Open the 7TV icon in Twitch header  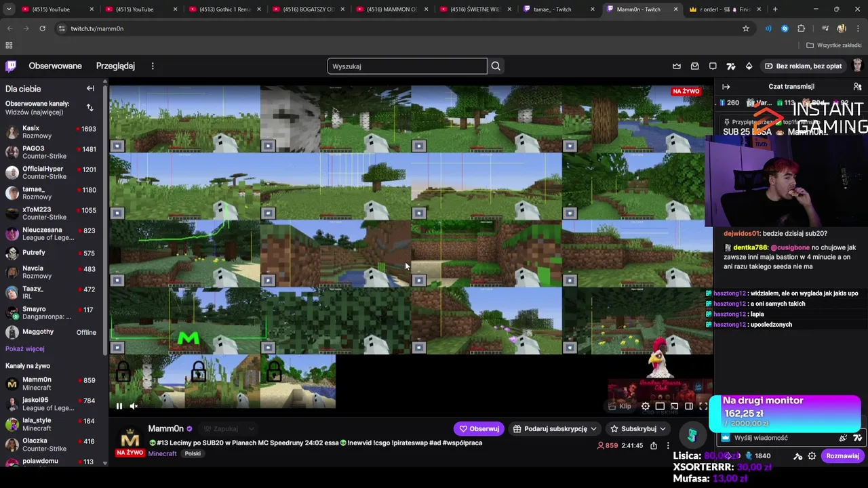tap(730, 66)
